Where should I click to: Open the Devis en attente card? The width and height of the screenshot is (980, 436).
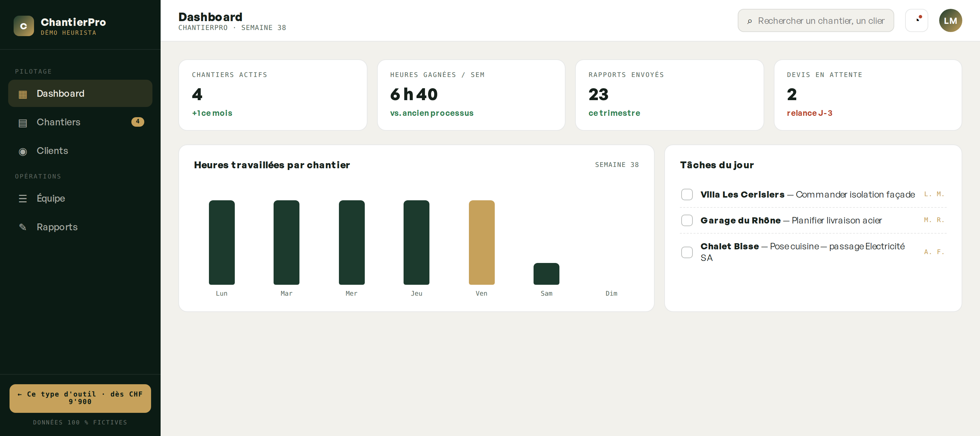[868, 95]
